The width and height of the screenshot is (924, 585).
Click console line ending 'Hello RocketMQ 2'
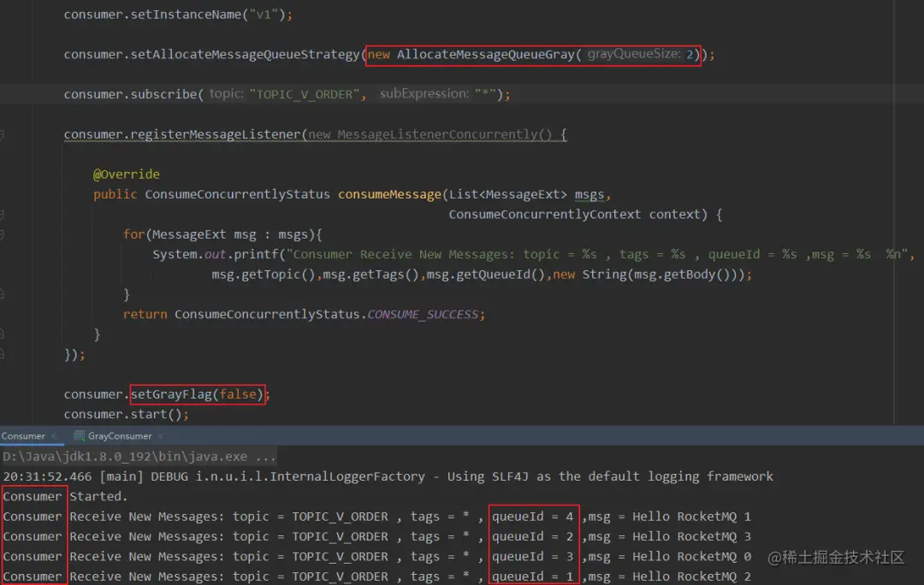point(377,576)
